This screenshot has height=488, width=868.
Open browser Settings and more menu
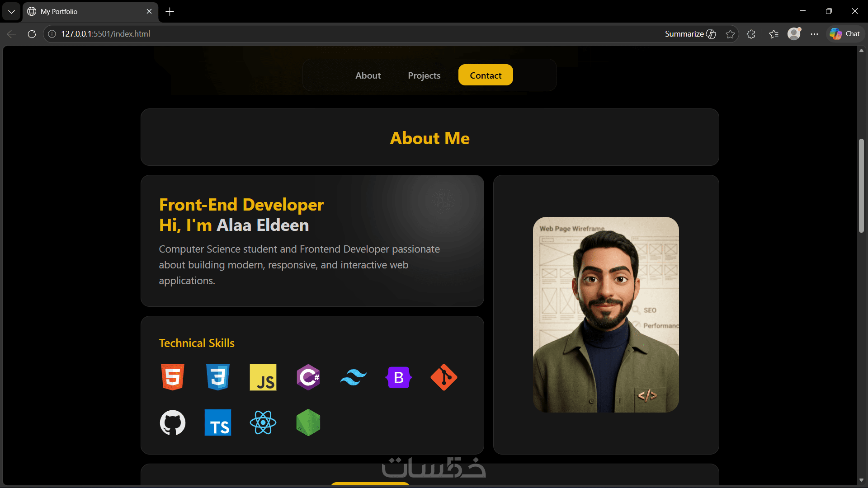click(814, 34)
